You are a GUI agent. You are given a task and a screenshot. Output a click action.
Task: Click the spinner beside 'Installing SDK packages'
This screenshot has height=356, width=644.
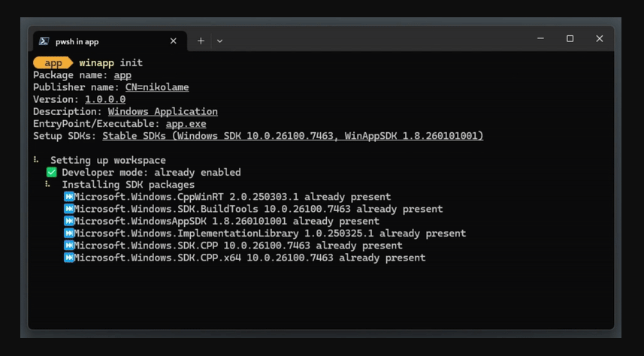pyautogui.click(x=47, y=184)
